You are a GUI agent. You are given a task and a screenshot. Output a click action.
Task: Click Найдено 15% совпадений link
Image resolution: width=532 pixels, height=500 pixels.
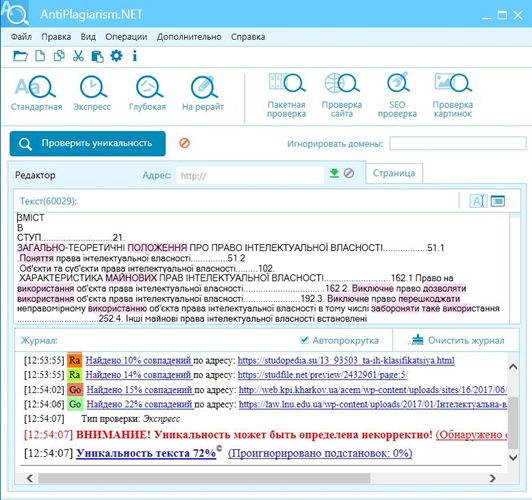pyautogui.click(x=140, y=390)
